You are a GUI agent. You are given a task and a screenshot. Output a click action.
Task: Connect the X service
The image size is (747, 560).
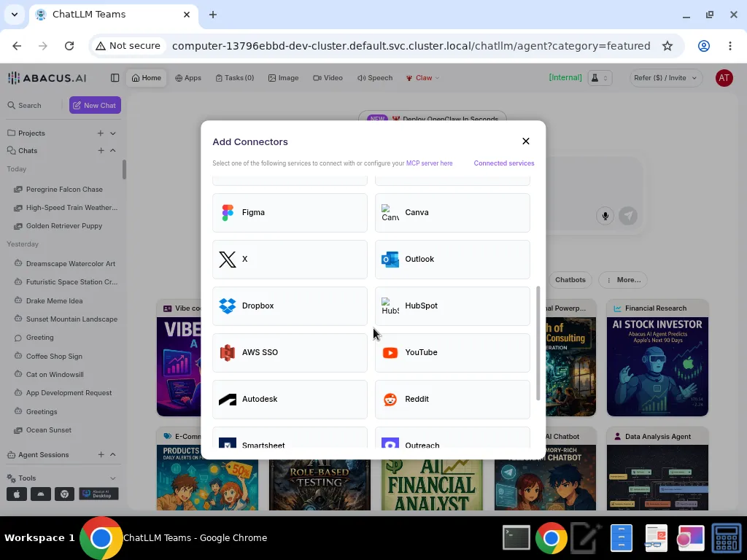[290, 259]
